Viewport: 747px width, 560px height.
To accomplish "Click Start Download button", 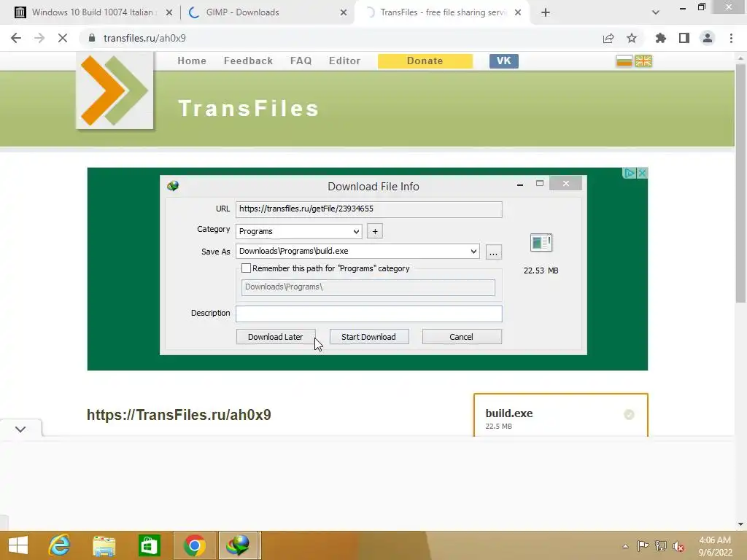I will (x=368, y=337).
